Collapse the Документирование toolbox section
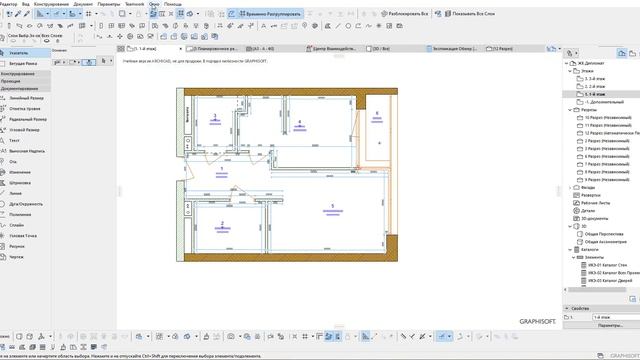Viewport: 640px width, 360px height. [x=25, y=89]
